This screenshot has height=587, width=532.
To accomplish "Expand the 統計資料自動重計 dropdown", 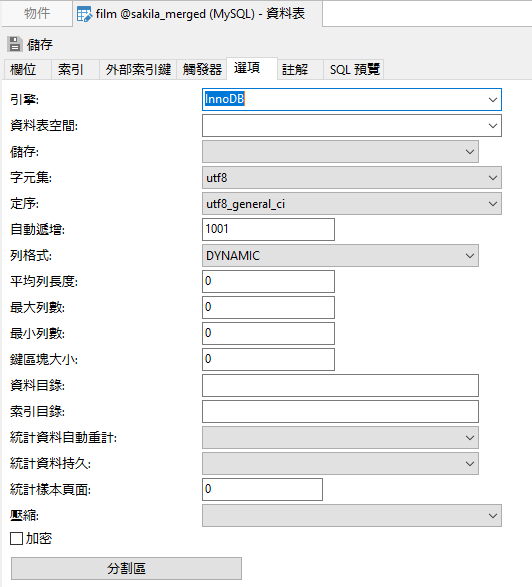I will (x=340, y=438).
